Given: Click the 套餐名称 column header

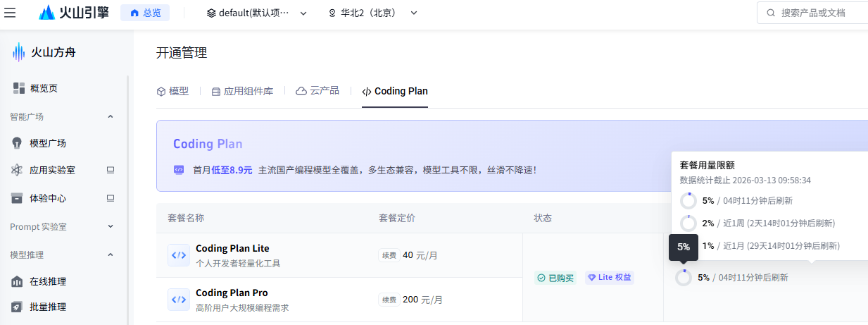Looking at the screenshot, I should (x=186, y=218).
